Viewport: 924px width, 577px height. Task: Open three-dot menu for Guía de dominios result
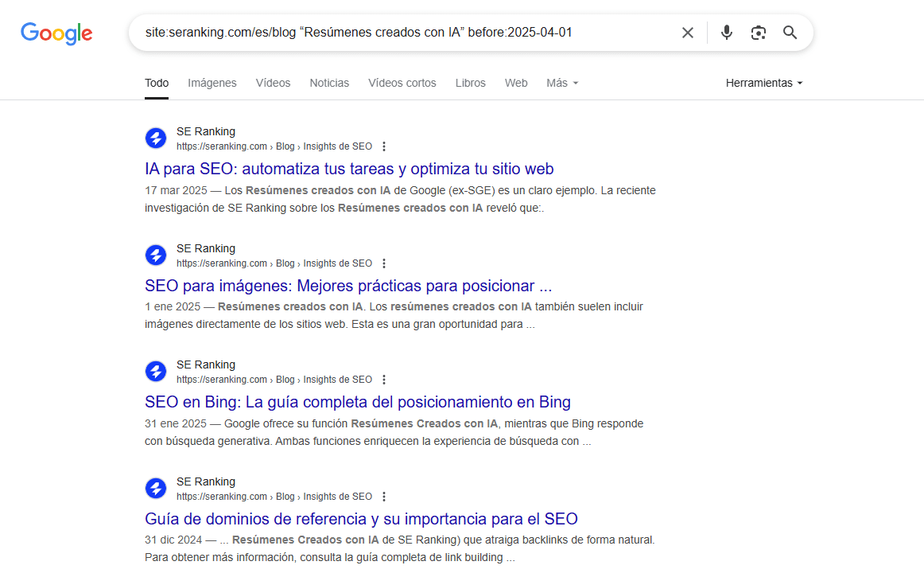(384, 497)
